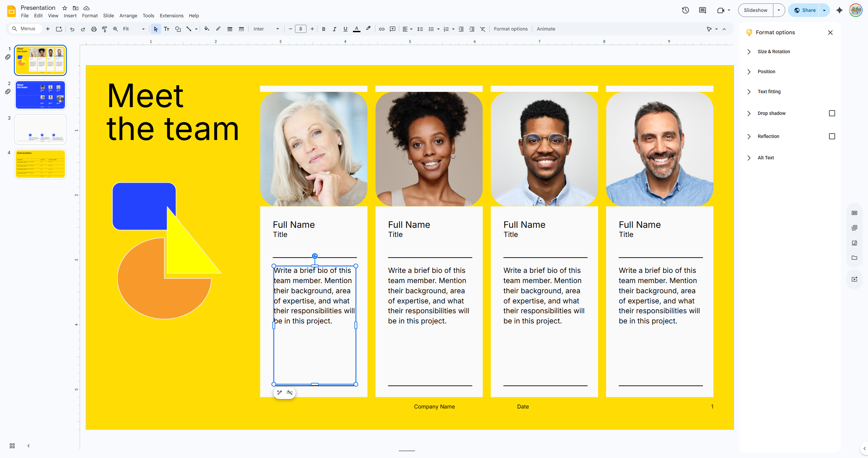Image resolution: width=868 pixels, height=458 pixels.
Task: Open the Insert menu
Action: pos(70,16)
